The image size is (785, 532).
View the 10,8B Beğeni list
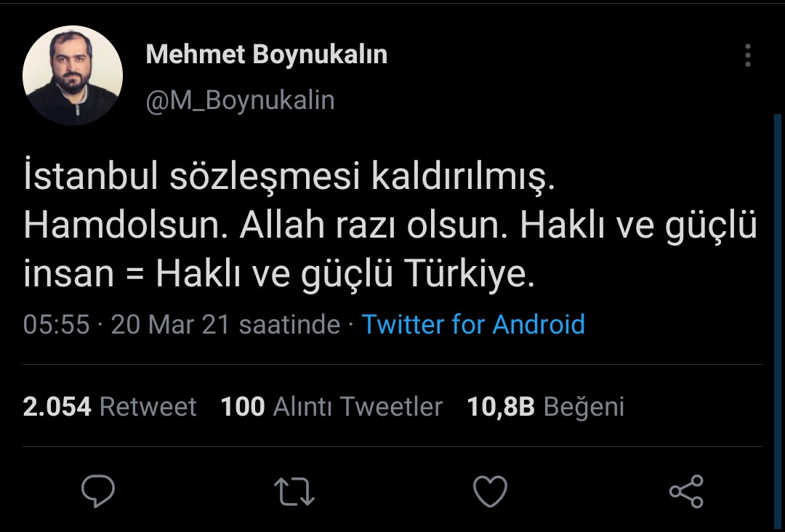coord(544,406)
